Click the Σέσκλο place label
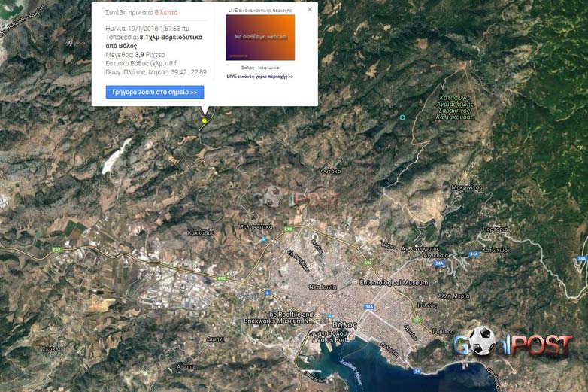This screenshot has width=588, height=392. click(x=52, y=349)
